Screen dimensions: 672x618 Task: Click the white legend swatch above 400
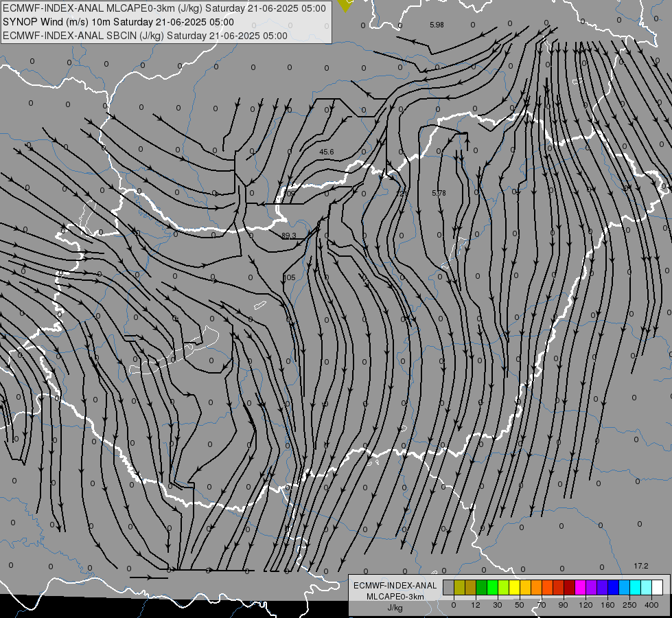pos(658,588)
